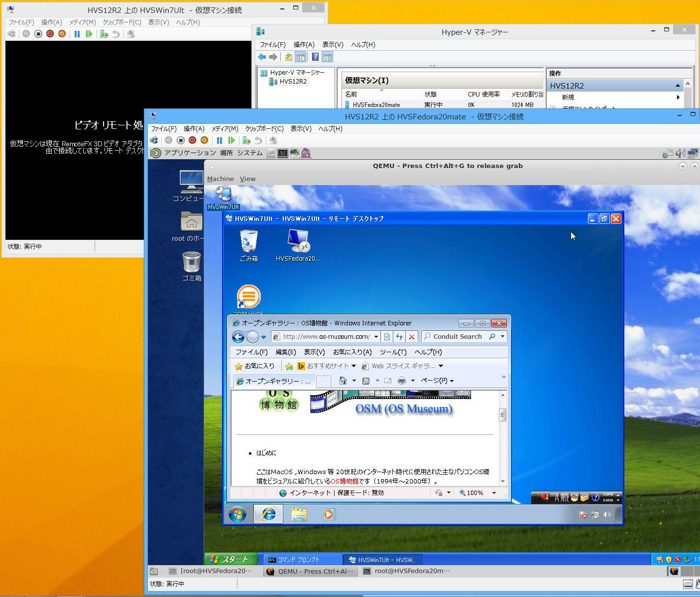Viewport: 700px width, 597px height.
Task: Switch to コマンド プロンプト in XP taskbar
Action: [302, 560]
